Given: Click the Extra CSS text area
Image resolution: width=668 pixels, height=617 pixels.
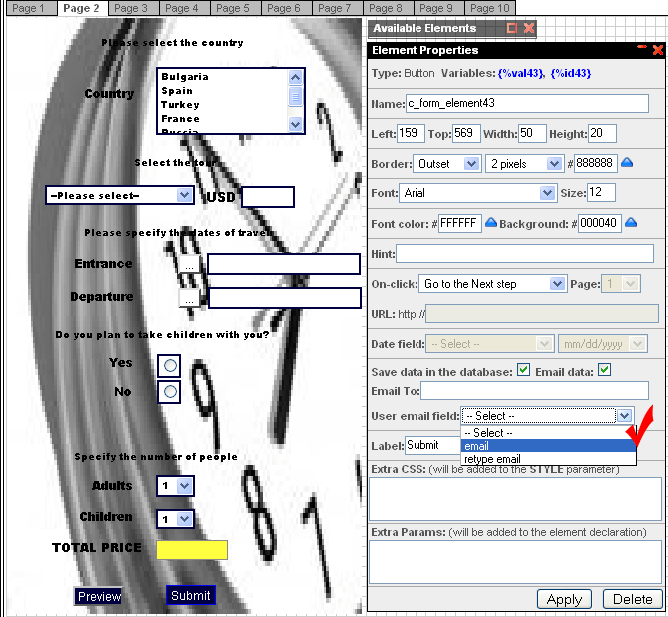Looking at the screenshot, I should pyautogui.click(x=515, y=499).
